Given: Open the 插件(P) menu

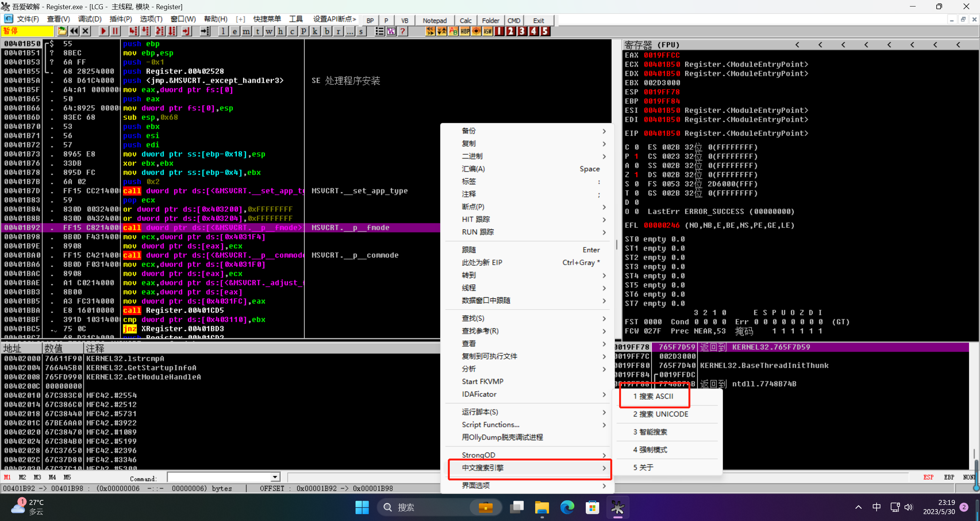Looking at the screenshot, I should click(x=120, y=19).
